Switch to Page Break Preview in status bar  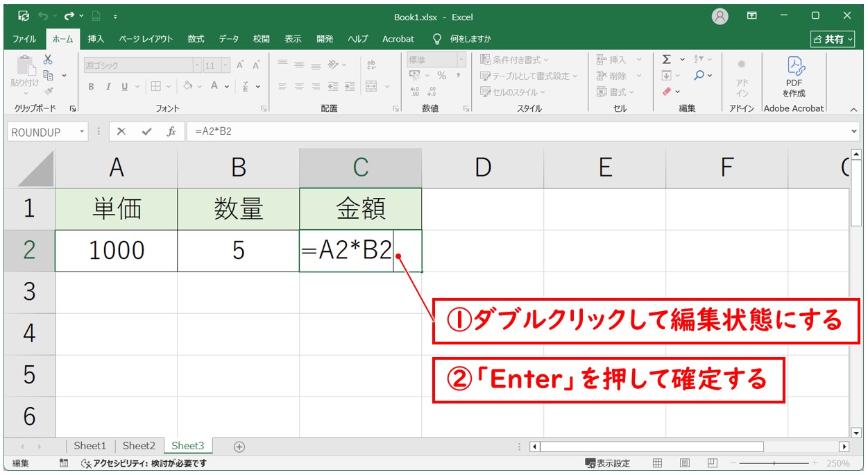click(712, 463)
